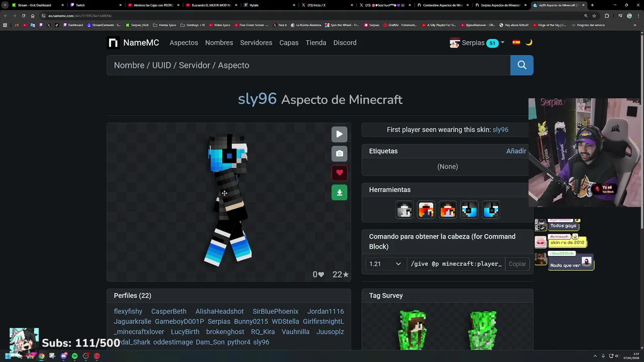
Task: Open the 1.21 version dropdown
Action: [385, 264]
